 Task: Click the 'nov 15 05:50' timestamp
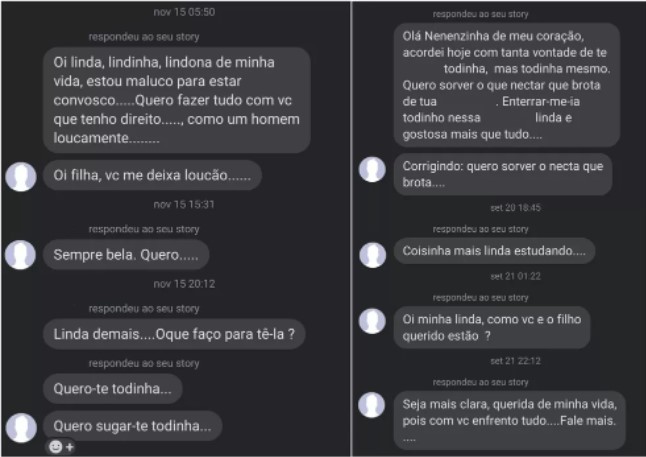coord(184,12)
